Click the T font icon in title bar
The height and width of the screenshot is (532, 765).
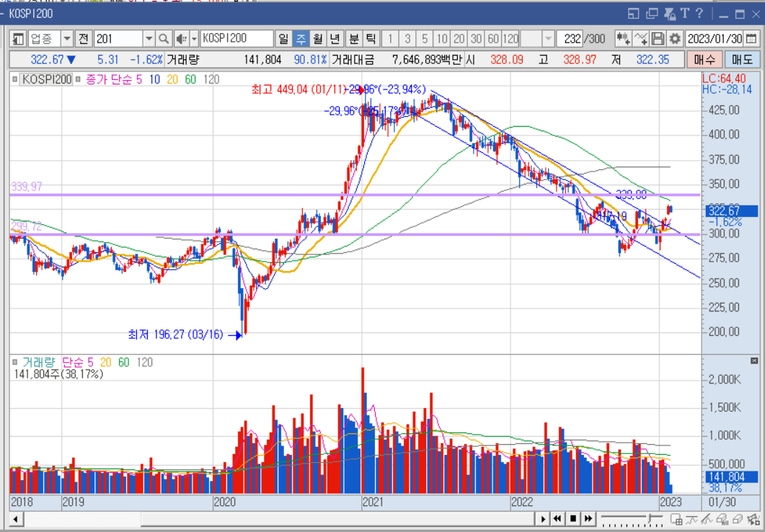point(685,13)
